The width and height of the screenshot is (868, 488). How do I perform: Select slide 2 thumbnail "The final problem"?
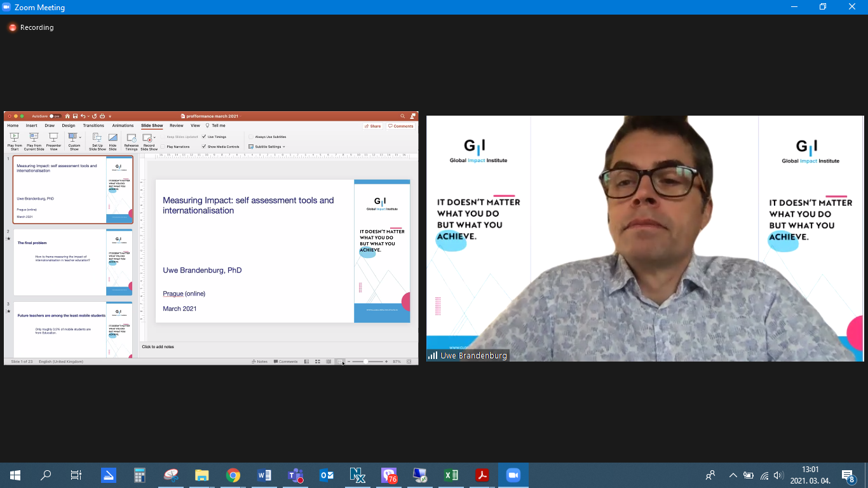[73, 262]
